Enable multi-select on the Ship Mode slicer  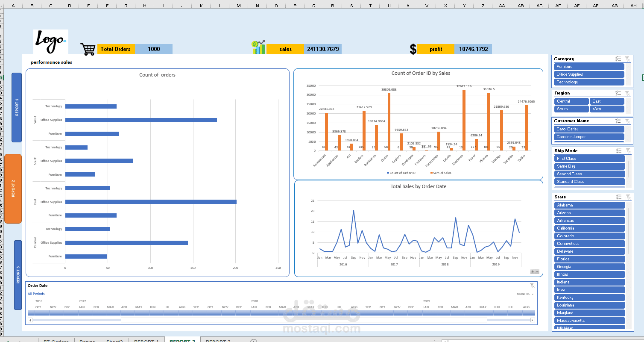pos(619,150)
